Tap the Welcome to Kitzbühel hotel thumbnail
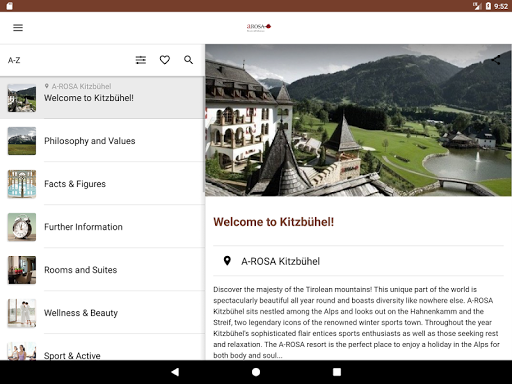 coord(22,98)
